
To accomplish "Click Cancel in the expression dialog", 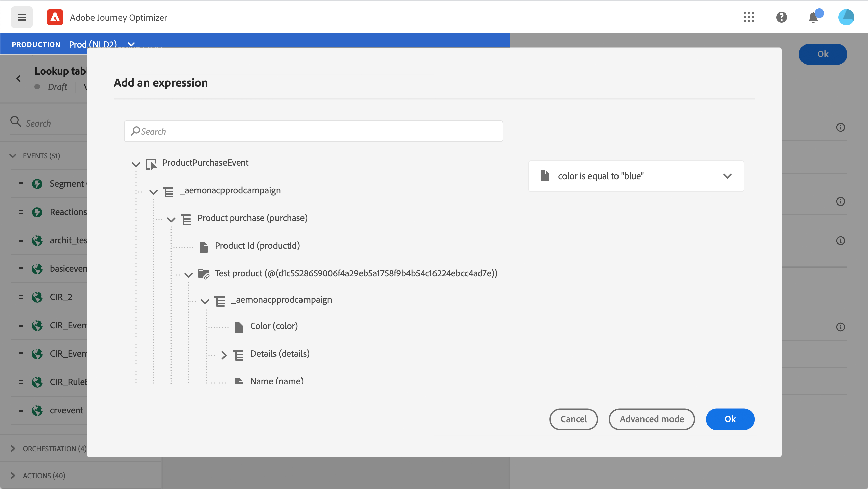I will pos(573,419).
